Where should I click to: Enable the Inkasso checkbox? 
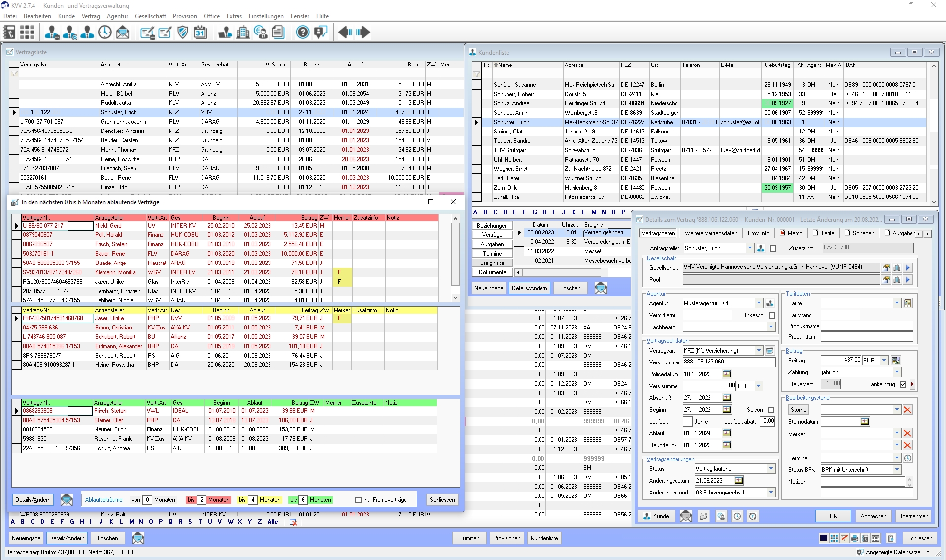(x=772, y=315)
